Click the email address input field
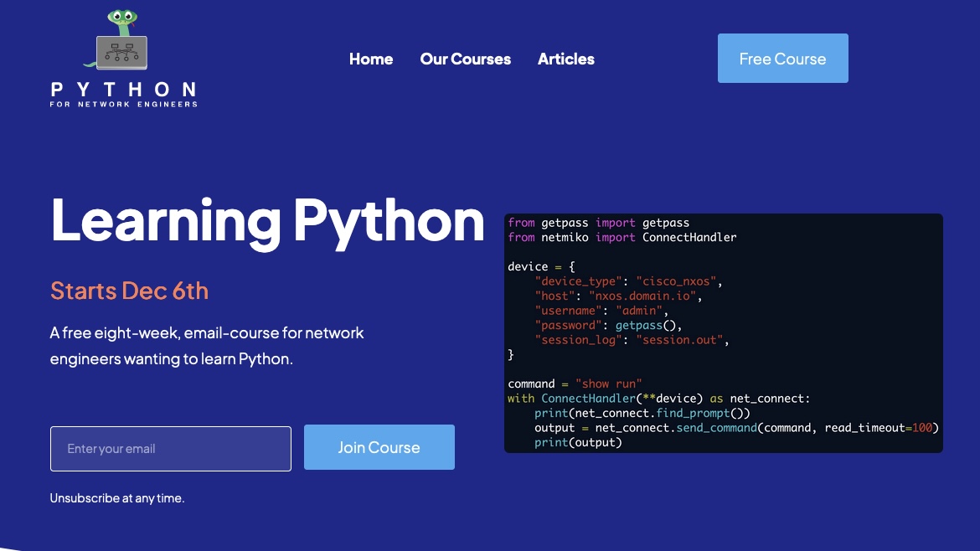This screenshot has height=551, width=980. 170,449
